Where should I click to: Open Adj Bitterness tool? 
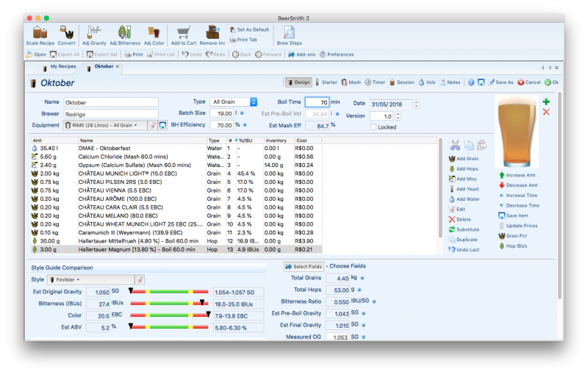click(125, 35)
